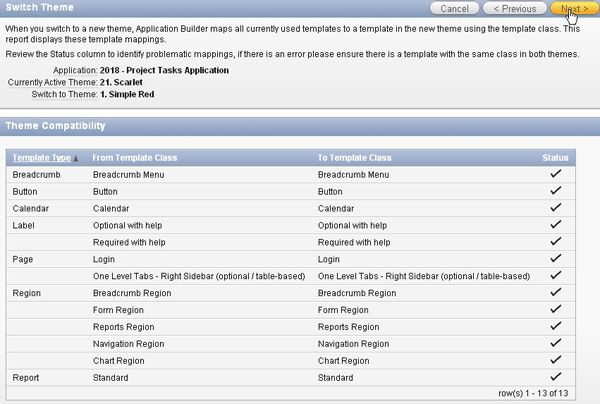Click status checkmark for Breadcrumb Menu row
600x404 pixels.
click(x=555, y=174)
